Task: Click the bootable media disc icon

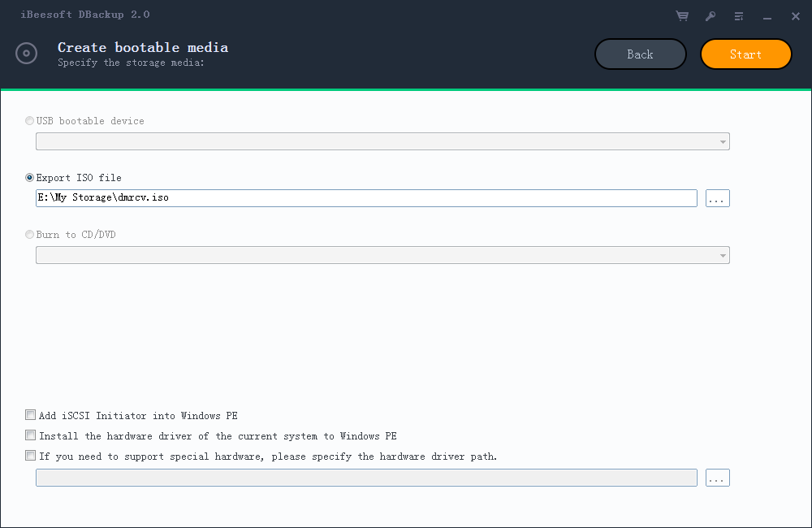Action: 27,54
